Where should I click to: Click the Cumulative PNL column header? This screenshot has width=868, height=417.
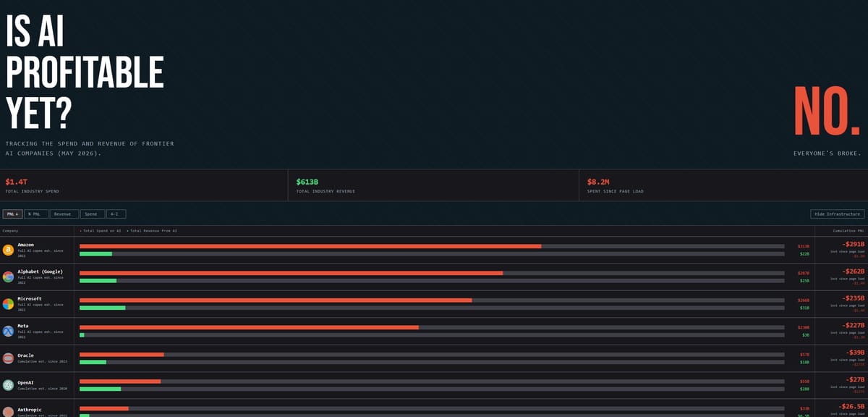click(849, 230)
